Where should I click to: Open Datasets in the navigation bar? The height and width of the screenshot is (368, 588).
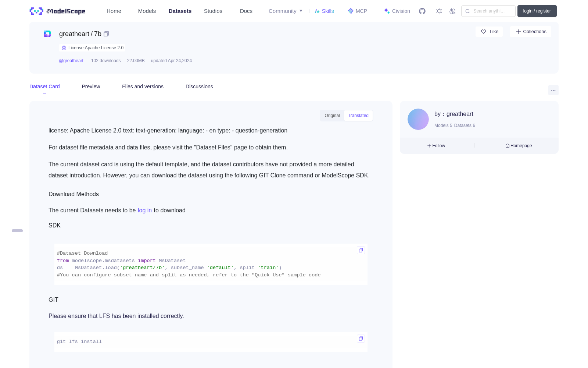pos(180,11)
